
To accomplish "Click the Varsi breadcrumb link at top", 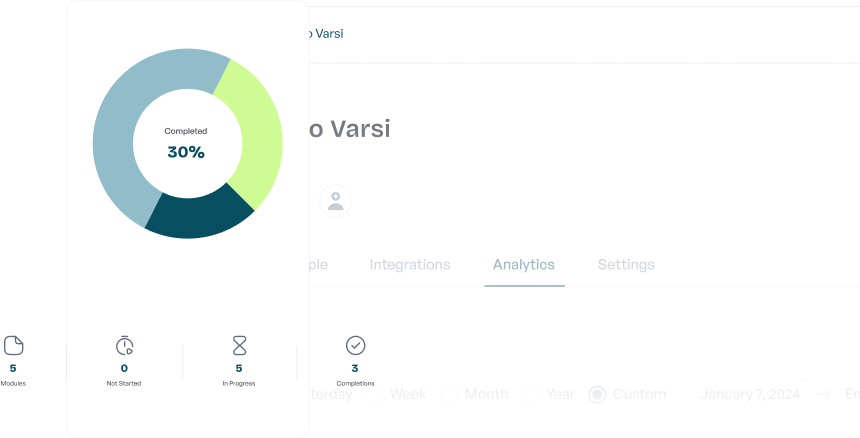I will pos(327,34).
